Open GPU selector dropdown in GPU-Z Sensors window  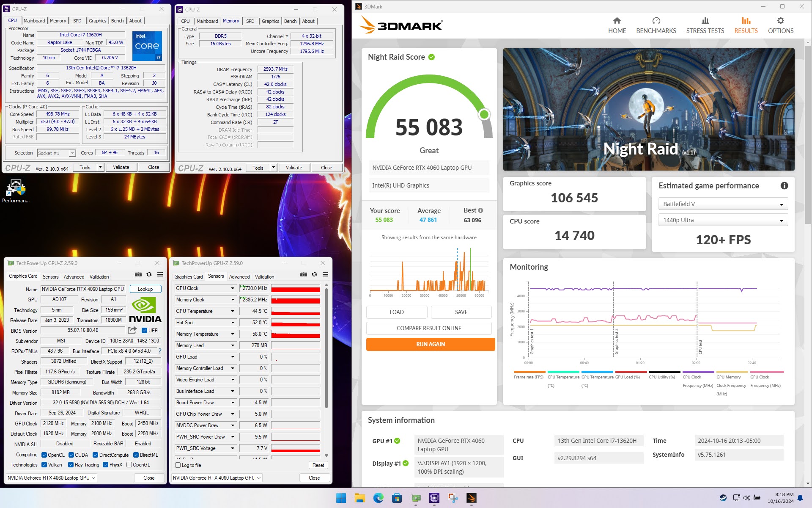click(217, 478)
